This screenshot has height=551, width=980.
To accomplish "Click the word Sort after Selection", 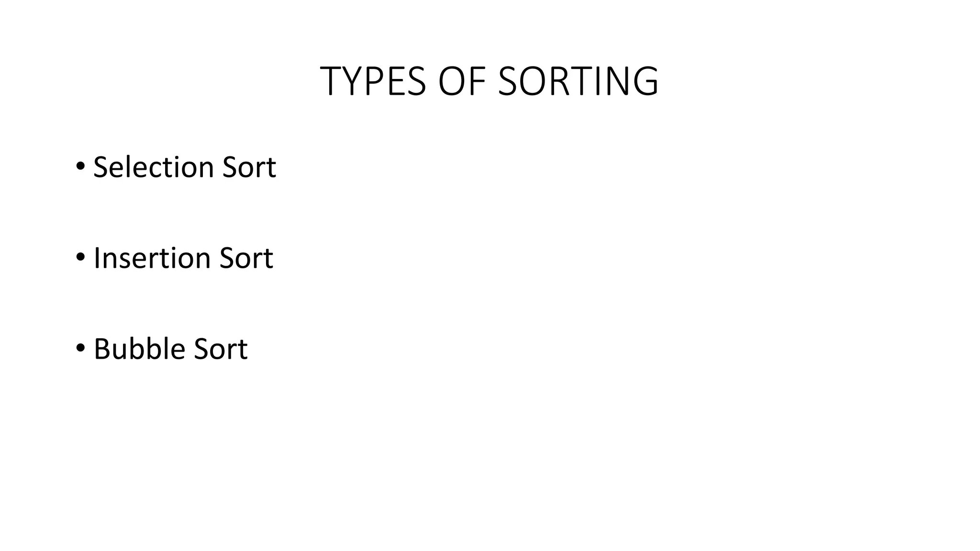I will (249, 168).
